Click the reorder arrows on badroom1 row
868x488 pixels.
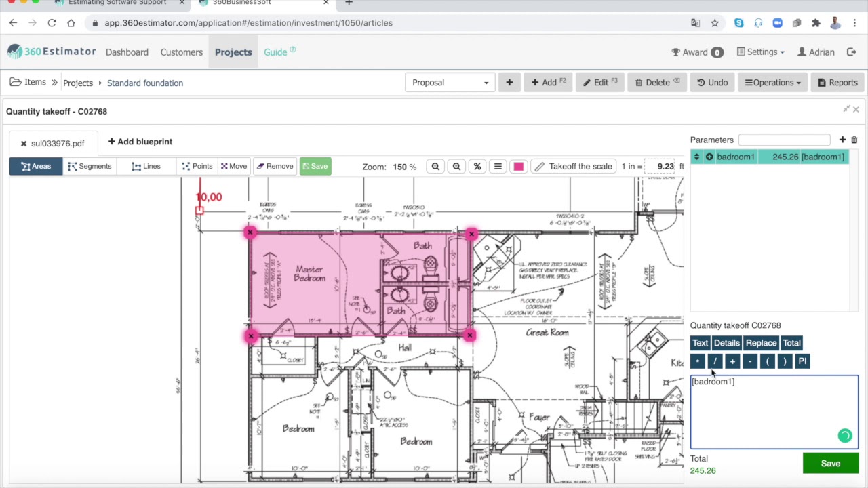point(696,157)
